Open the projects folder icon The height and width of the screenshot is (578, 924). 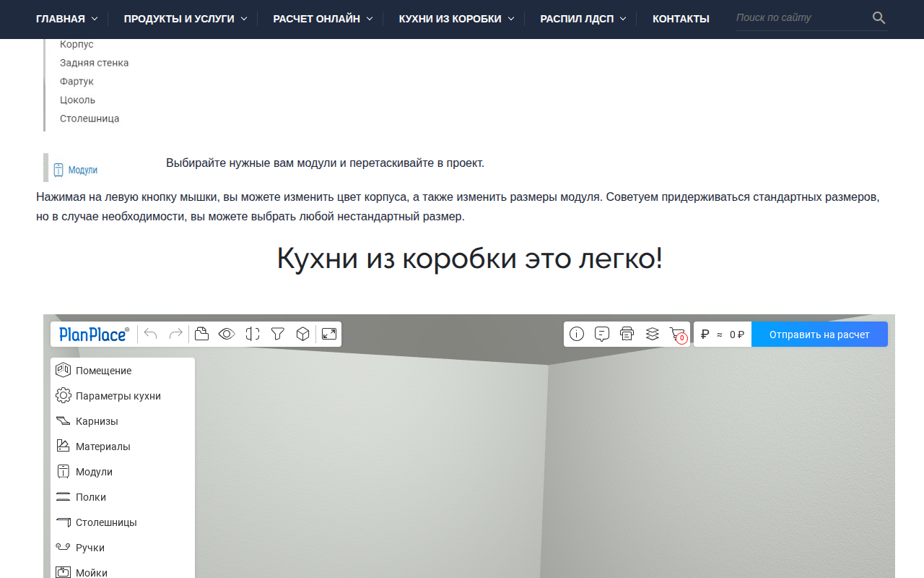pos(202,334)
